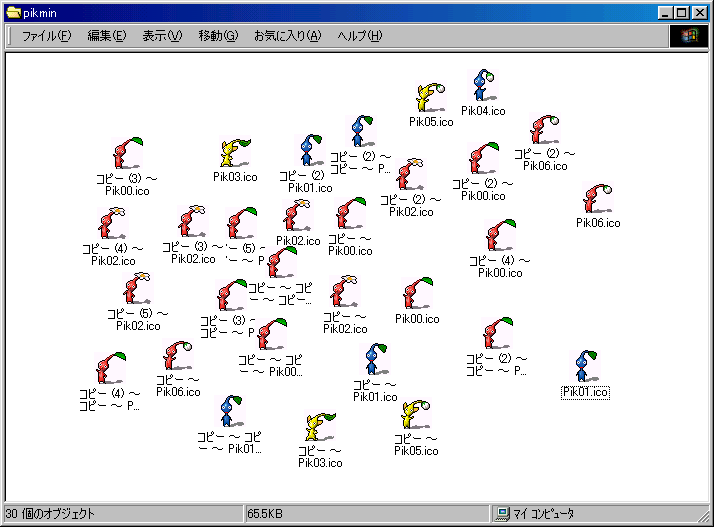This screenshot has height=528, width=714.
Task: Open the 移動(G) menu
Action: point(218,36)
